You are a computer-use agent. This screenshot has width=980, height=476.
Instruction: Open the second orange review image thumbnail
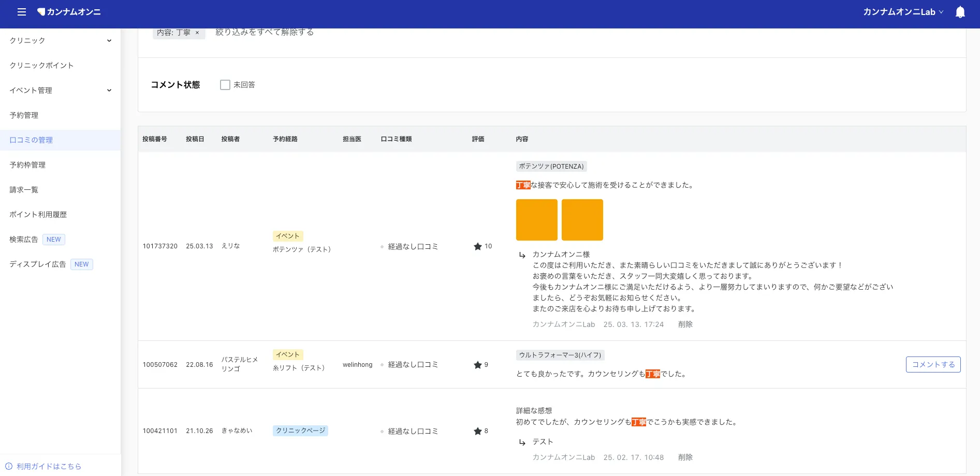582,220
